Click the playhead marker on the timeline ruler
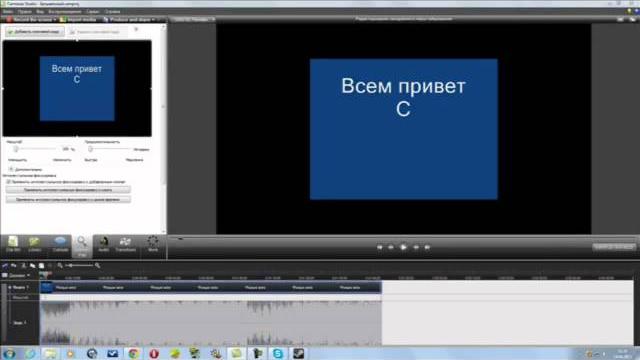 (45, 275)
